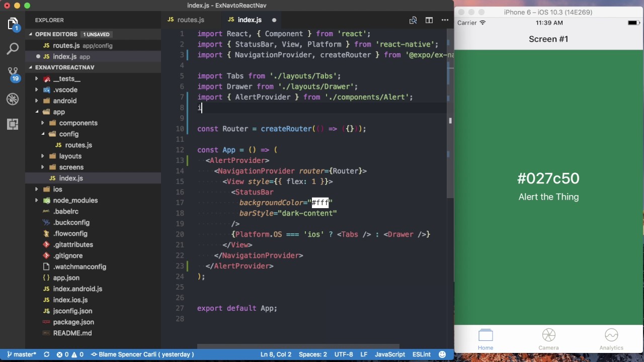Open jsconfig.json file
The image size is (644, 362).
(x=72, y=311)
